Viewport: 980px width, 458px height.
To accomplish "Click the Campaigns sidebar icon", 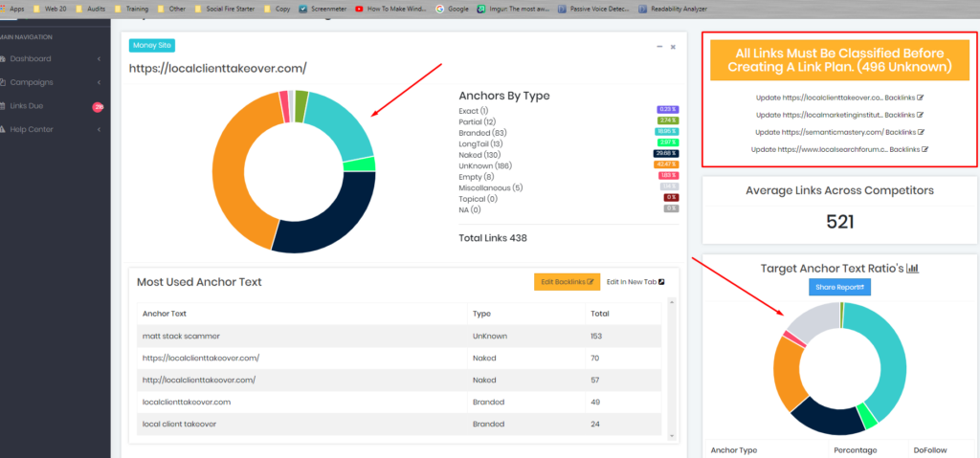I will (x=4, y=82).
